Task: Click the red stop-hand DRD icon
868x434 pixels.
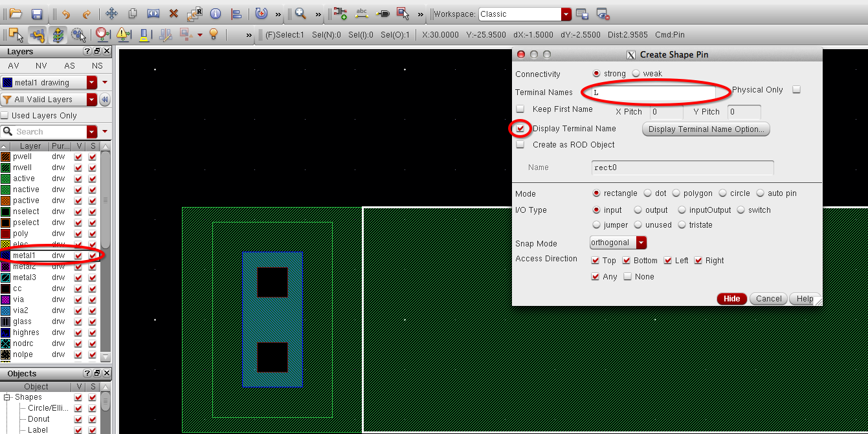Action: click(102, 34)
